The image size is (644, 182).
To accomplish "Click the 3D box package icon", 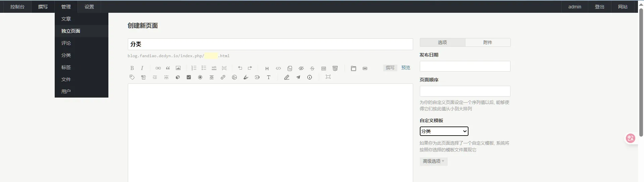I will pyautogui.click(x=178, y=77).
